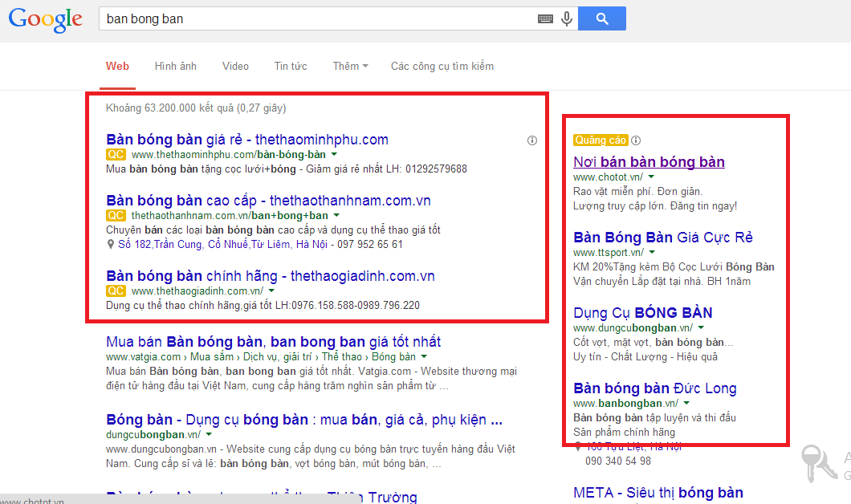Open the Nơi bán bàn bóng bàn ad

click(649, 161)
